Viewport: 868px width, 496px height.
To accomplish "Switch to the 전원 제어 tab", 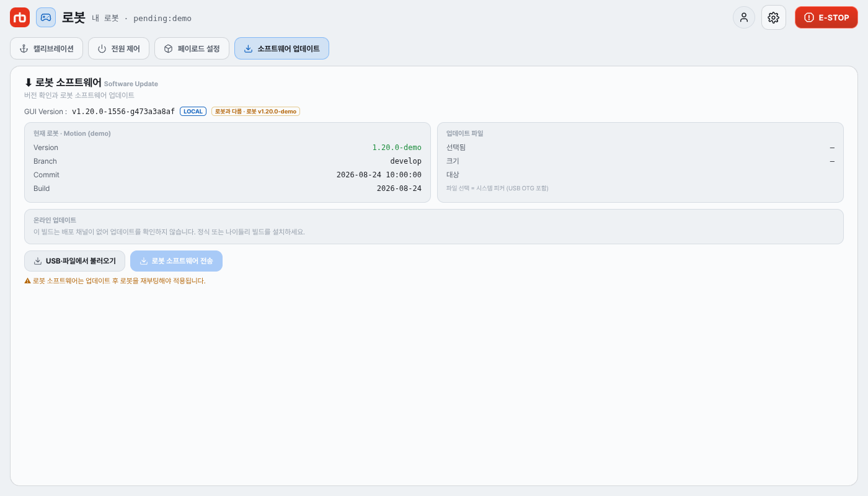I will 118,48.
